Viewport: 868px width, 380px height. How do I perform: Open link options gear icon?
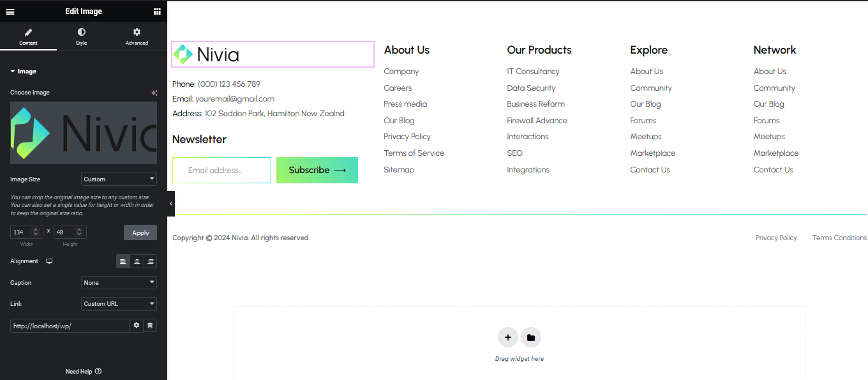[x=136, y=326]
